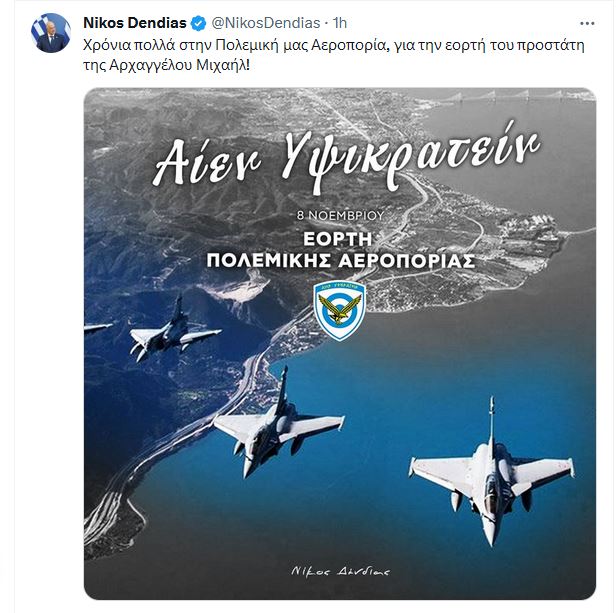The image size is (616, 613).
Task: Click the 'ΕΟΡΤΗ' heading word in the image
Action: click(340, 238)
